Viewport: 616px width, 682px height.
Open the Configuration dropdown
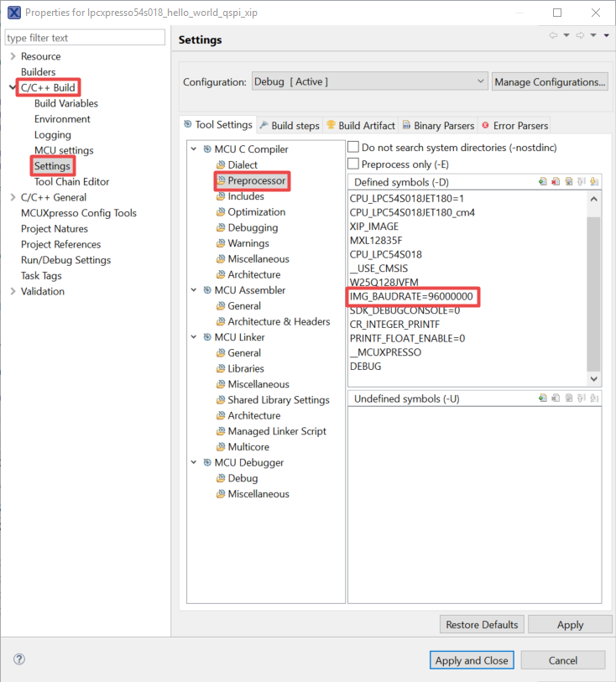pos(369,81)
